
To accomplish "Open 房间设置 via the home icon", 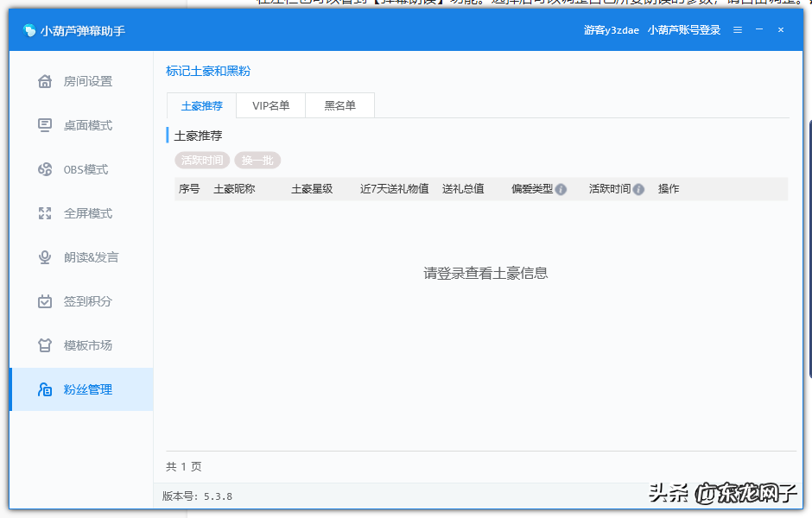I will point(46,80).
